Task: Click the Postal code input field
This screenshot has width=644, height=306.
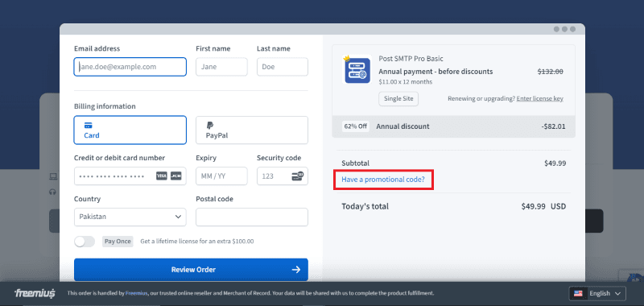Action: point(252,217)
